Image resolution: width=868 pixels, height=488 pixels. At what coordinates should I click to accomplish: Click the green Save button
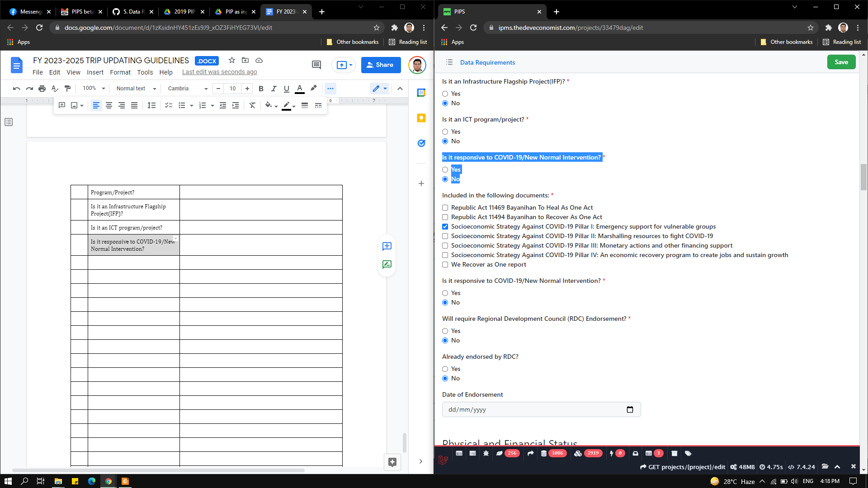(841, 62)
